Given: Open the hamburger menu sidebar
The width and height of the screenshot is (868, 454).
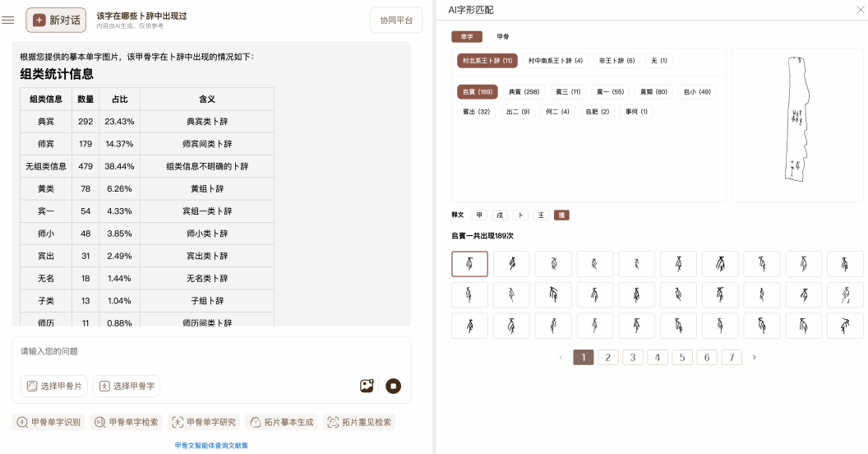Looking at the screenshot, I should (8, 20).
